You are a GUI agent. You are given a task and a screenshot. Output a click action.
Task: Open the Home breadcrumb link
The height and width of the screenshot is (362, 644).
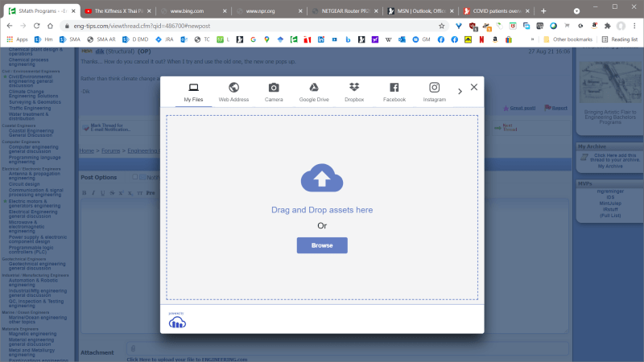tap(87, 150)
